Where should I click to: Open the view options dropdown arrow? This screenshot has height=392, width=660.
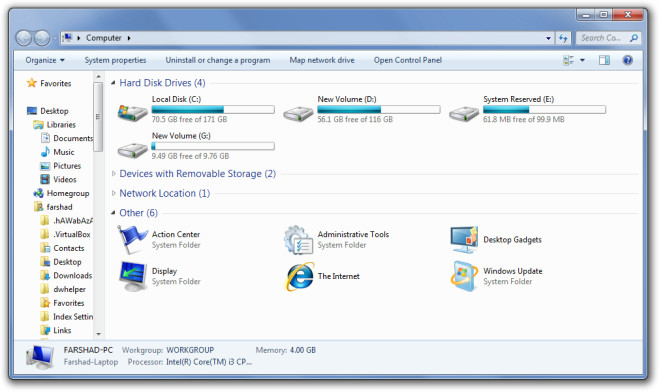click(x=582, y=60)
